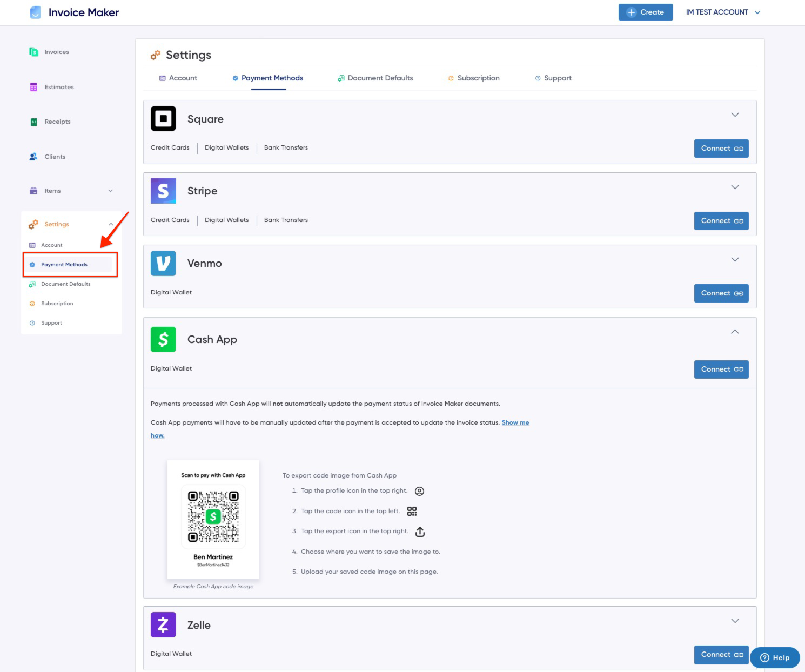Click 'Bank Transfers' under Square
Viewport: 805px width, 672px height.
point(286,147)
